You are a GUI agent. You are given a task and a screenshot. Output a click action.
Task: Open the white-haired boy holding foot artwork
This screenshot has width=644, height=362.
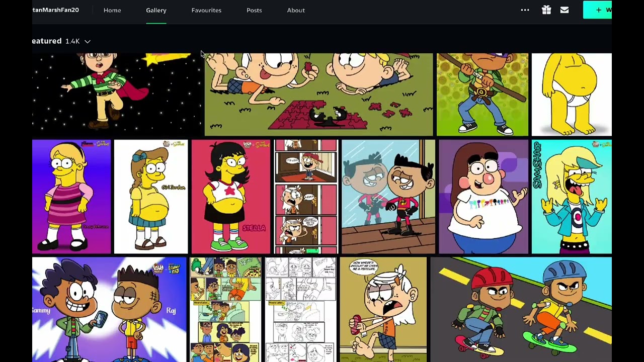tap(383, 310)
